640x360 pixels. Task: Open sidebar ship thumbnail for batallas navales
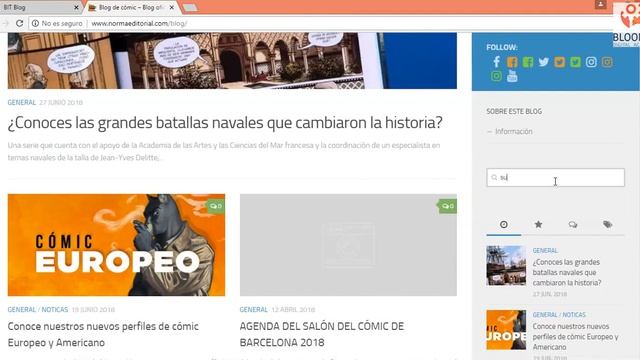point(506,265)
